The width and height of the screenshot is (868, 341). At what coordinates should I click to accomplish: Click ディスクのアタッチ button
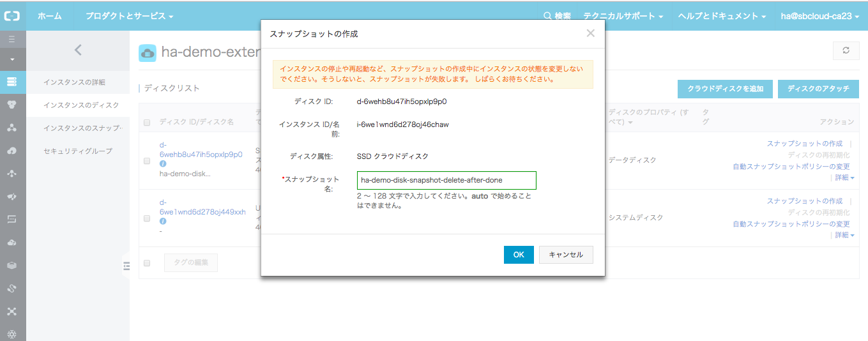click(x=818, y=89)
